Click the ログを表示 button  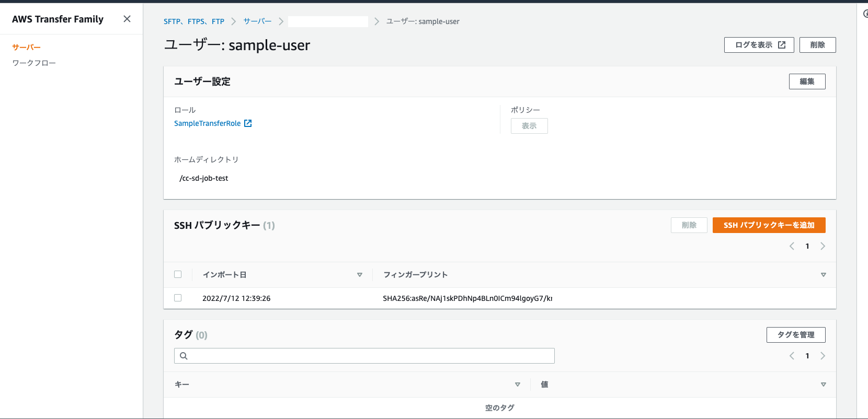[759, 45]
